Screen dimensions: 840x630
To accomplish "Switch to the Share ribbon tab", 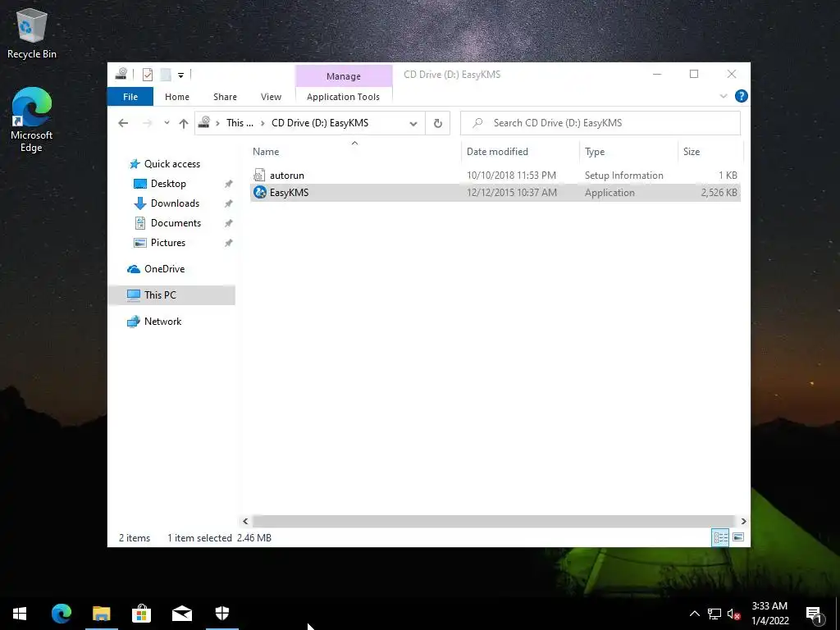I will 225,97.
